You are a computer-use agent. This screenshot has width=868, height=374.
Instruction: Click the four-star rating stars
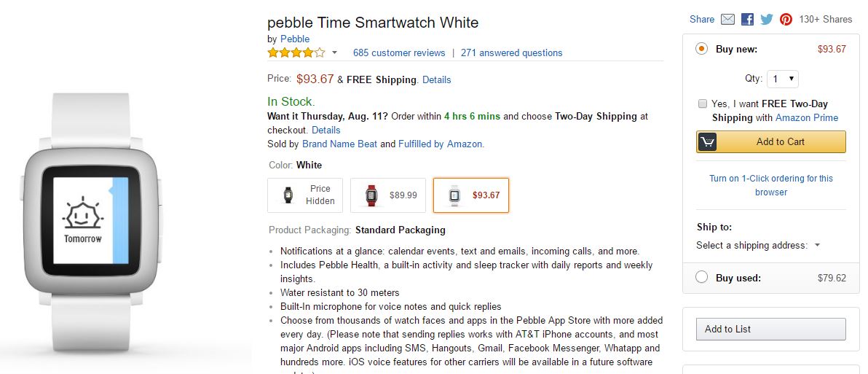click(x=296, y=52)
